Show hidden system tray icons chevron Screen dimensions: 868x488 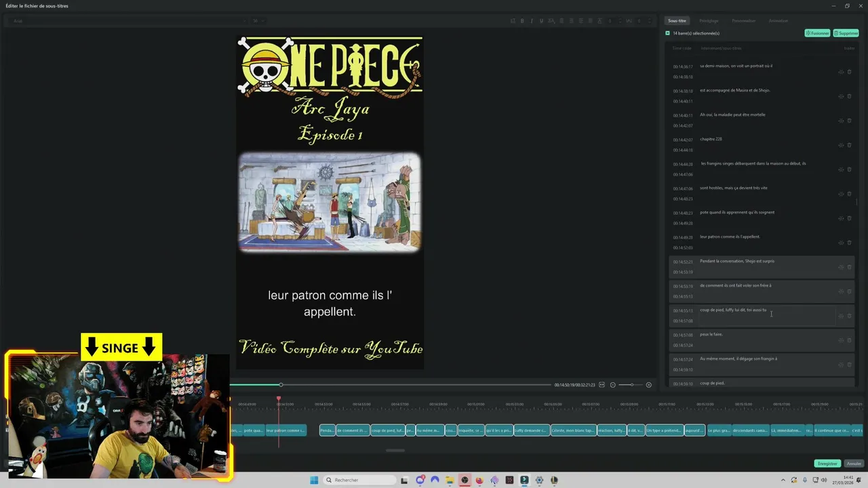click(x=784, y=480)
